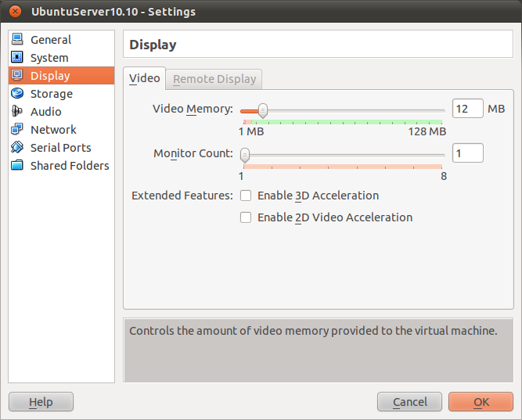Click the General settings icon
Viewport: 522px width, 420px height.
pos(17,40)
